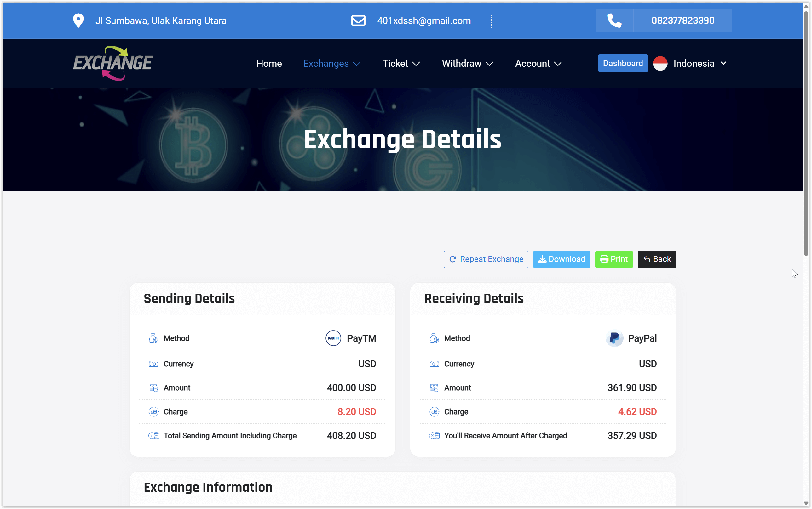The width and height of the screenshot is (812, 509).
Task: Click the PayPal logo in Receiving Details
Action: [614, 338]
